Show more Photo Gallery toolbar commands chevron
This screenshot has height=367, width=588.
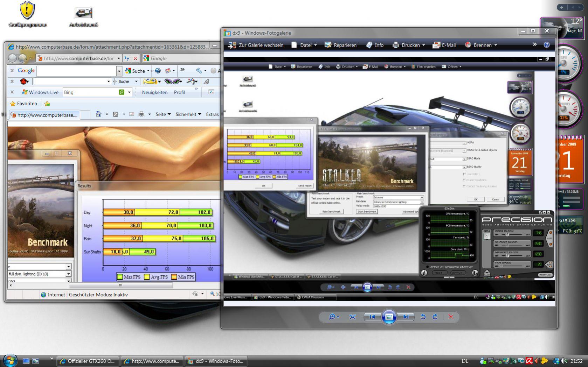point(535,44)
